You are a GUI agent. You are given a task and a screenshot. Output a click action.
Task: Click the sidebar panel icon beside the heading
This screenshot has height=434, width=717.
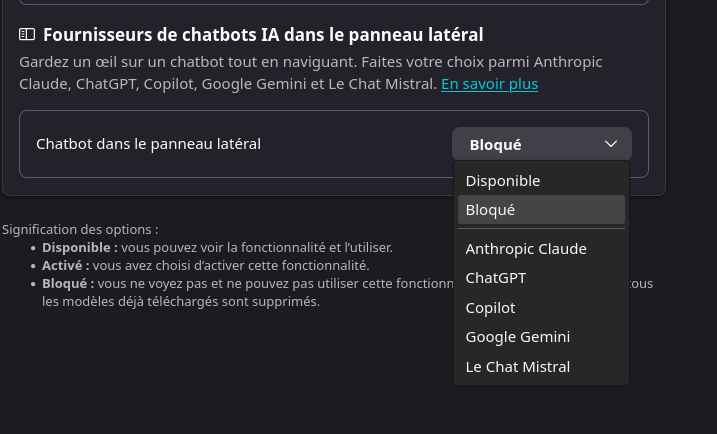[x=27, y=35]
